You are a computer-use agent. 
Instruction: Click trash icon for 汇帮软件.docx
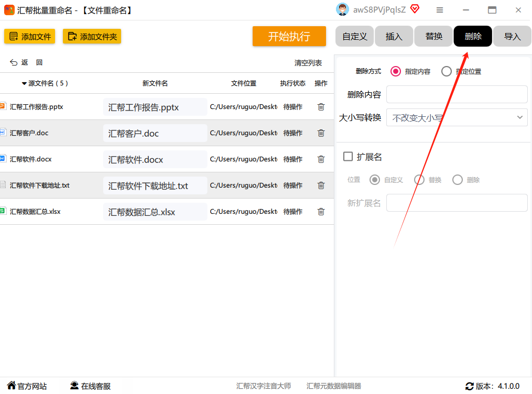[321, 159]
